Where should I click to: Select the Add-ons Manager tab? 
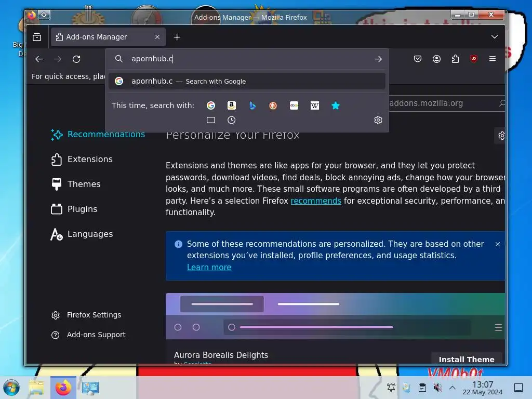pos(108,37)
